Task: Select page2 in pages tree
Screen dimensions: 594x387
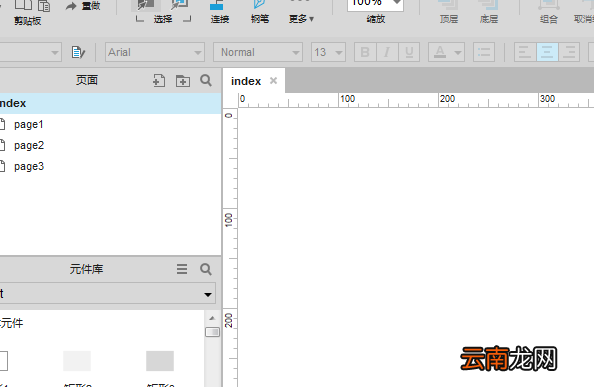Action: [29, 145]
